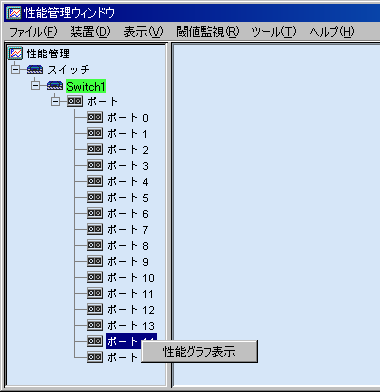Collapse the スイッチ tree node
This screenshot has height=392, width=380.
[x=15, y=70]
